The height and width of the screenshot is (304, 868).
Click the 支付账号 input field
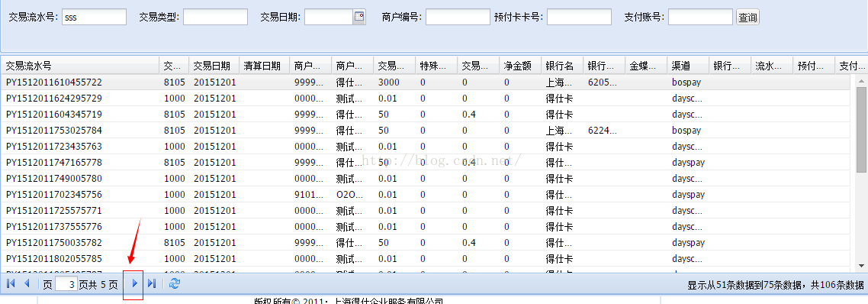tap(700, 18)
